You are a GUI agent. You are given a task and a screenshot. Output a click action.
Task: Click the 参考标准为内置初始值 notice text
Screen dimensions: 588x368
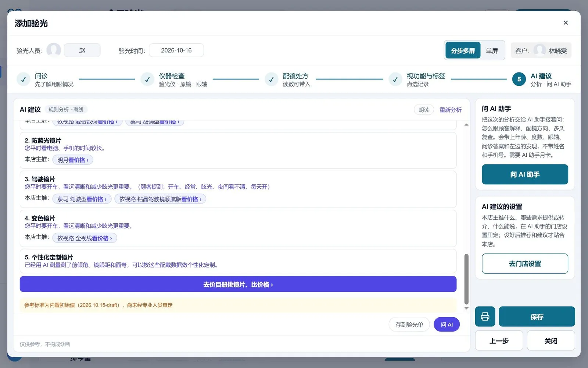tap(98, 305)
